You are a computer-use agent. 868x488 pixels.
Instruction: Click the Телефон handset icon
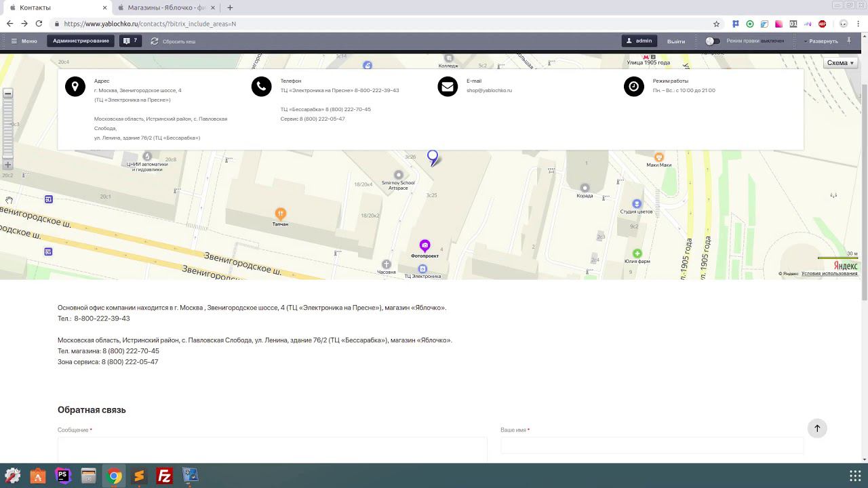[x=261, y=87]
